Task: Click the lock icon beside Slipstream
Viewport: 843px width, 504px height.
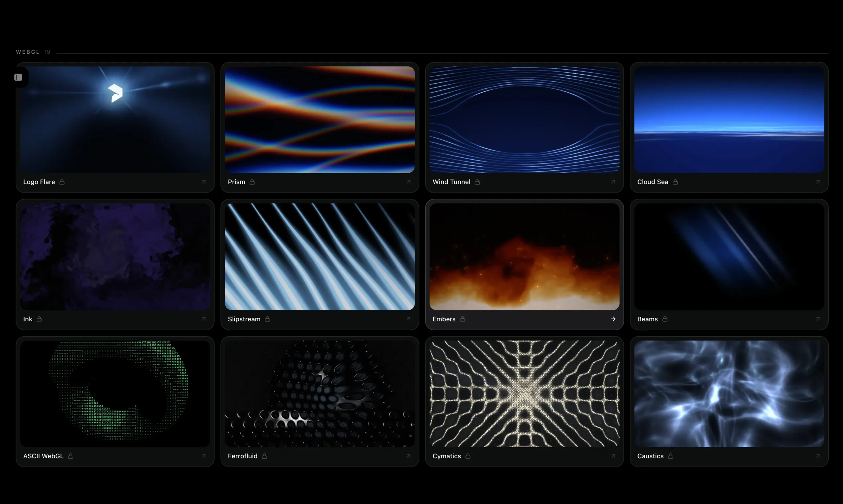Action: tap(267, 319)
